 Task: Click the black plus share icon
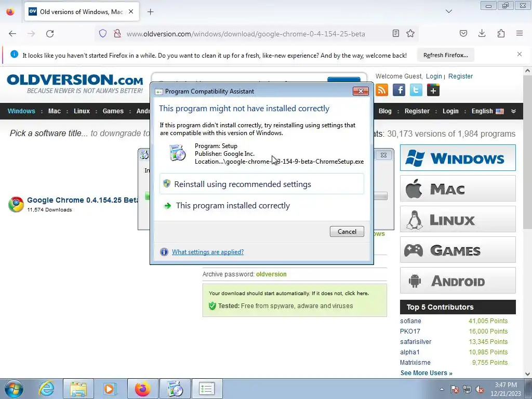[x=433, y=90]
